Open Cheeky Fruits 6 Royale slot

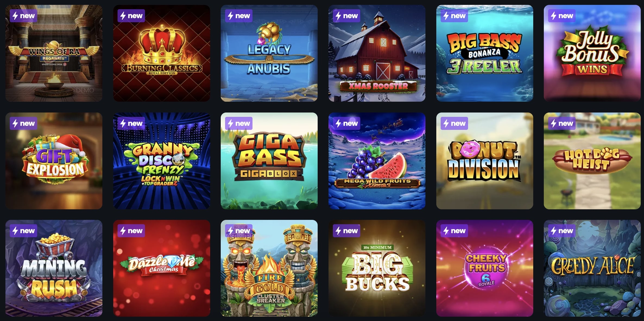click(x=485, y=268)
